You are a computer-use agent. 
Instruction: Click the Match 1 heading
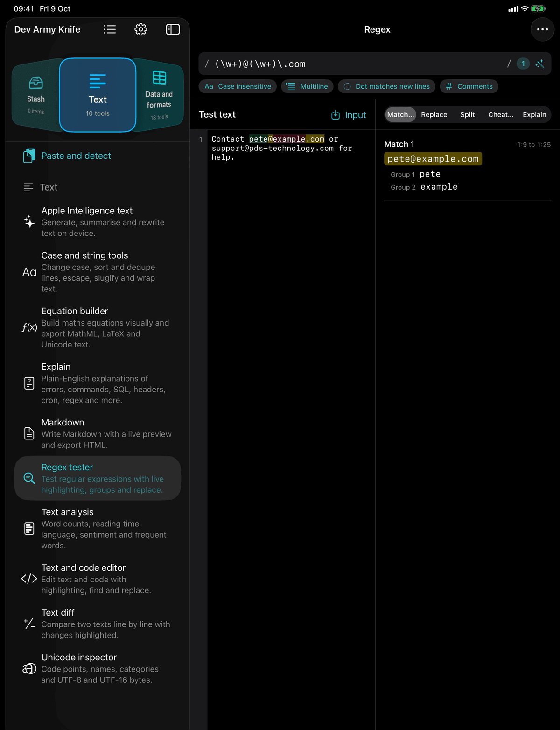(x=399, y=144)
